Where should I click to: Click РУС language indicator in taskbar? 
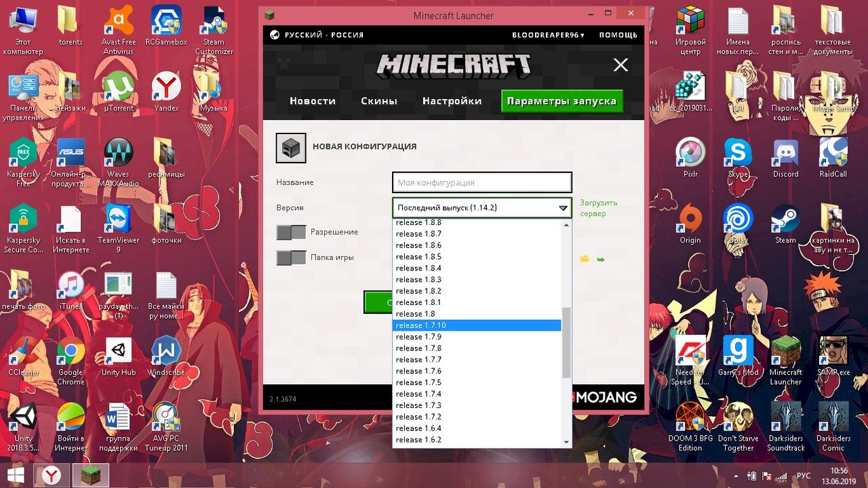803,476
